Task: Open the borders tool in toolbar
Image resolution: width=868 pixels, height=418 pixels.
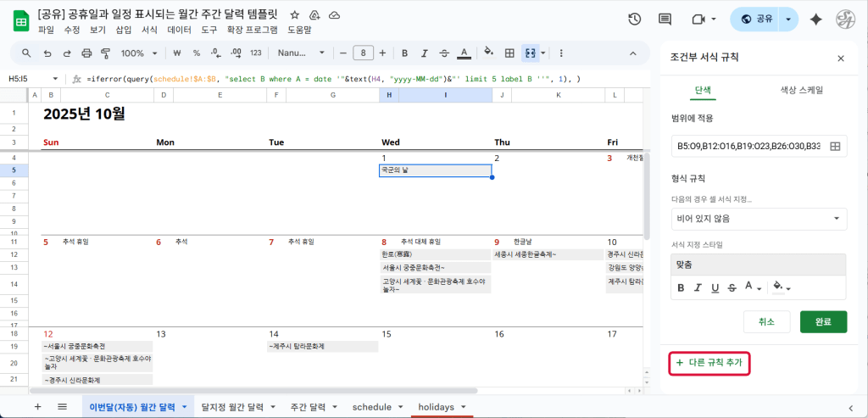Action: pos(509,53)
